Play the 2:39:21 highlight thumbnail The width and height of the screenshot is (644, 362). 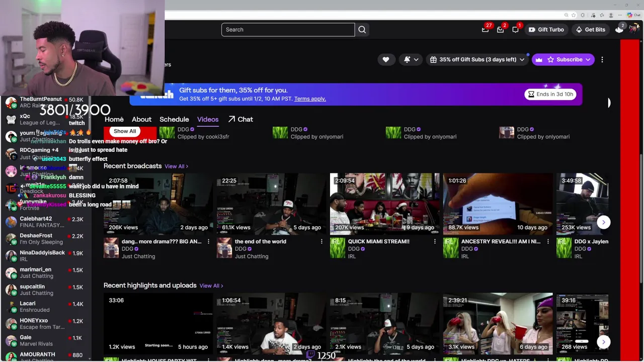tap(498, 324)
